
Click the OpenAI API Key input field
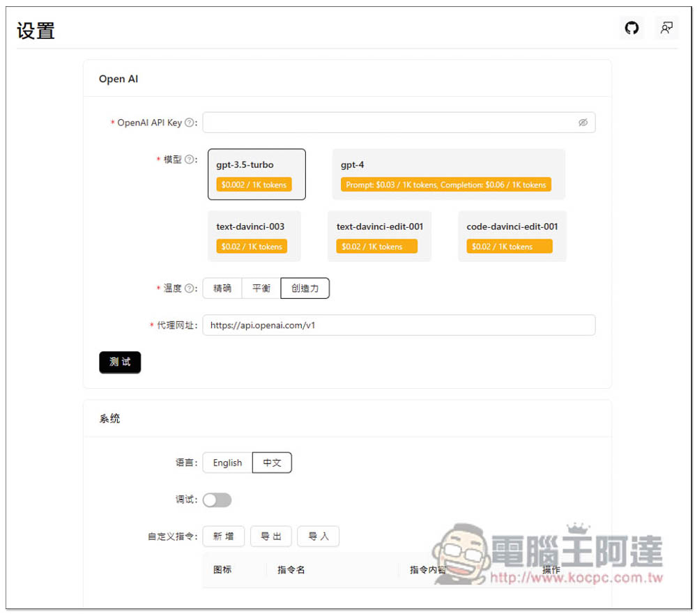pos(389,123)
